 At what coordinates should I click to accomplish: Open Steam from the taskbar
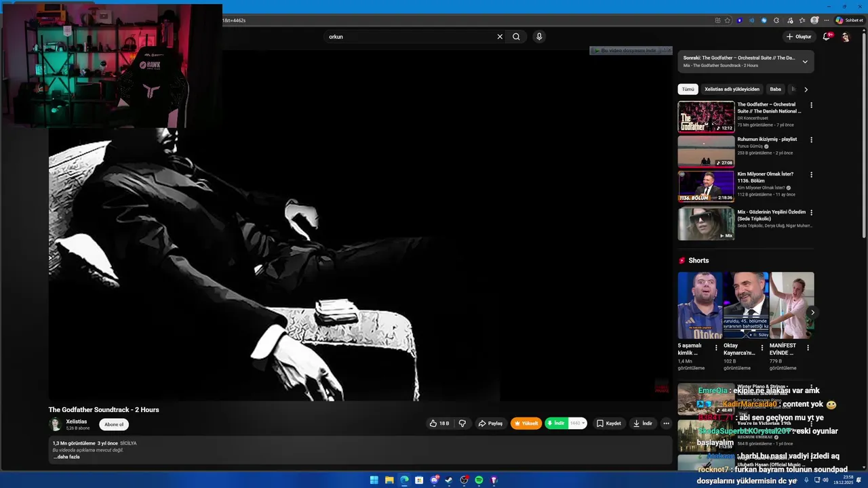click(449, 481)
